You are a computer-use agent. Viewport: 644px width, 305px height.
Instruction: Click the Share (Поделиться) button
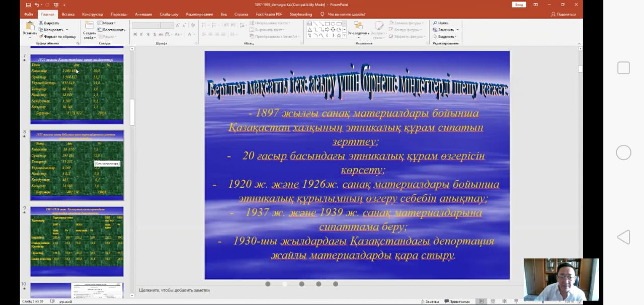click(563, 15)
